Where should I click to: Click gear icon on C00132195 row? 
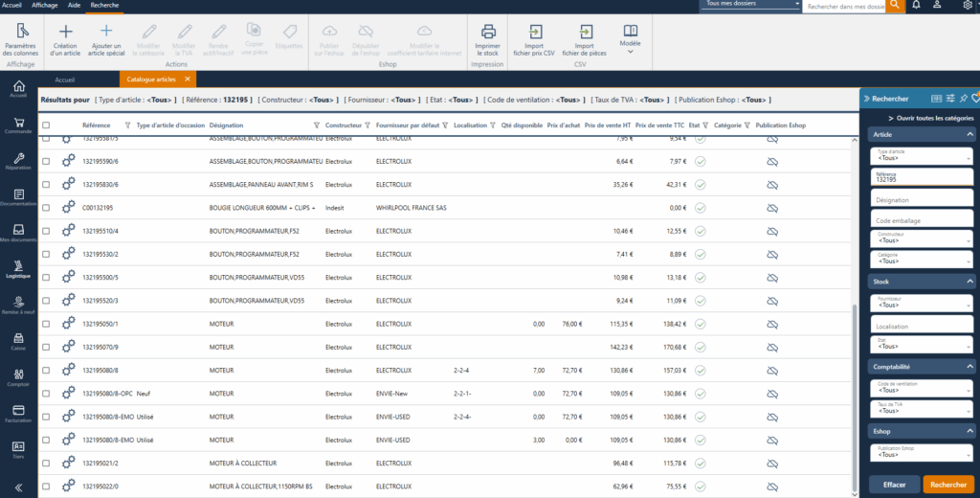pyautogui.click(x=68, y=207)
